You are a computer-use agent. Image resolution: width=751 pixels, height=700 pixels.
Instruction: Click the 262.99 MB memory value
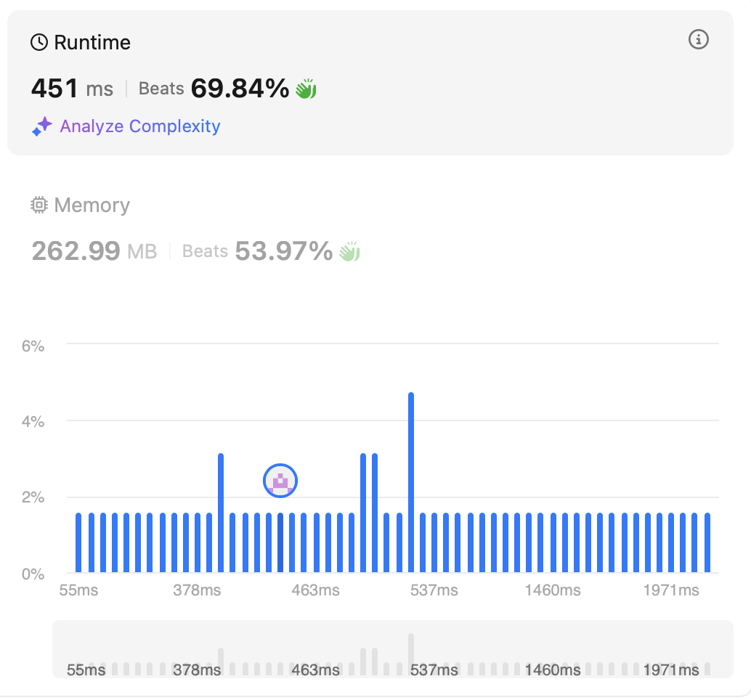(94, 252)
